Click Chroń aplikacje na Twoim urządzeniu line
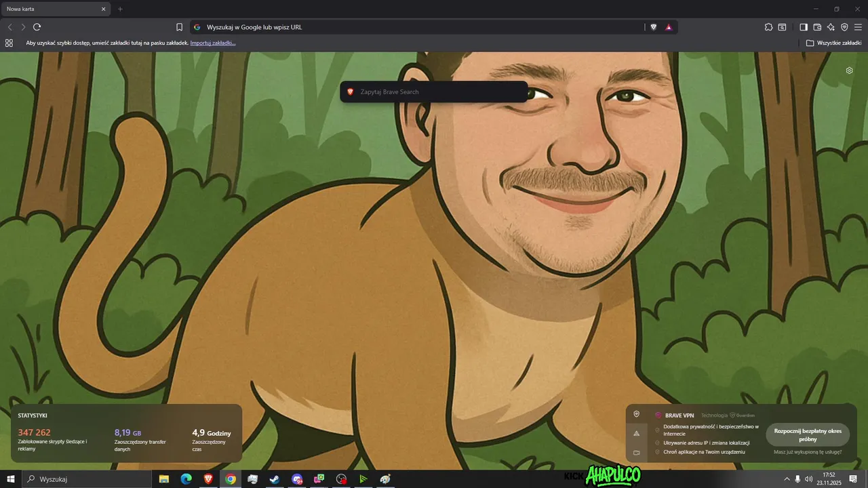 coord(704,451)
